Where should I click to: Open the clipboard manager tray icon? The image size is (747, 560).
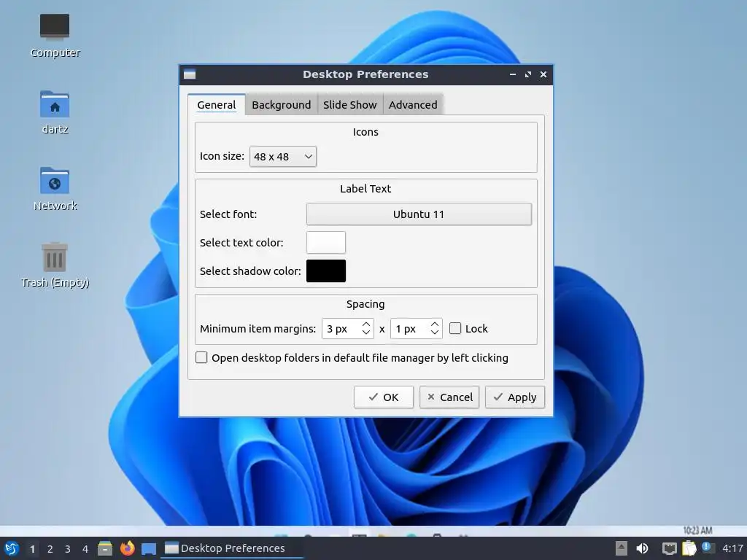tap(689, 548)
